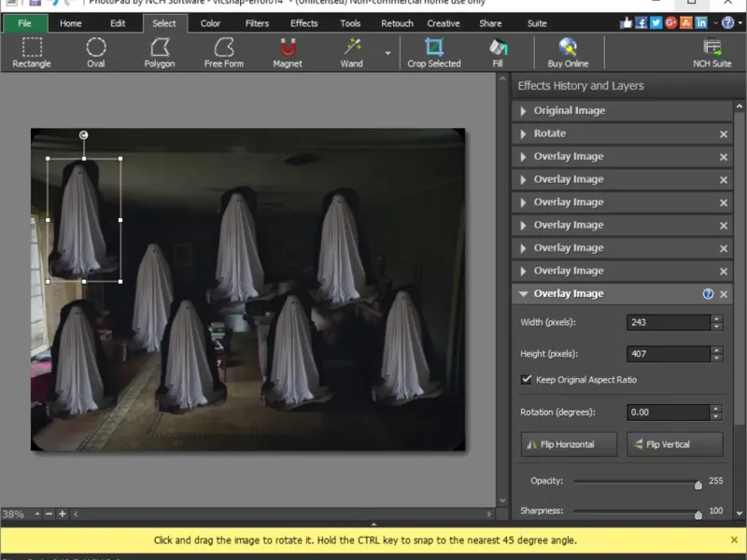The width and height of the screenshot is (747, 560).
Task: Click the Crop Selected tool
Action: 434,53
